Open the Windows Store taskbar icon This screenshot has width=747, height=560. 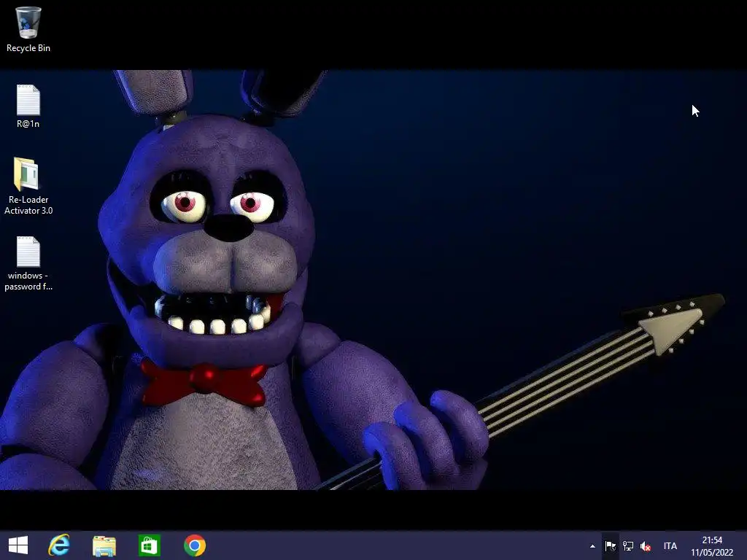[149, 545]
